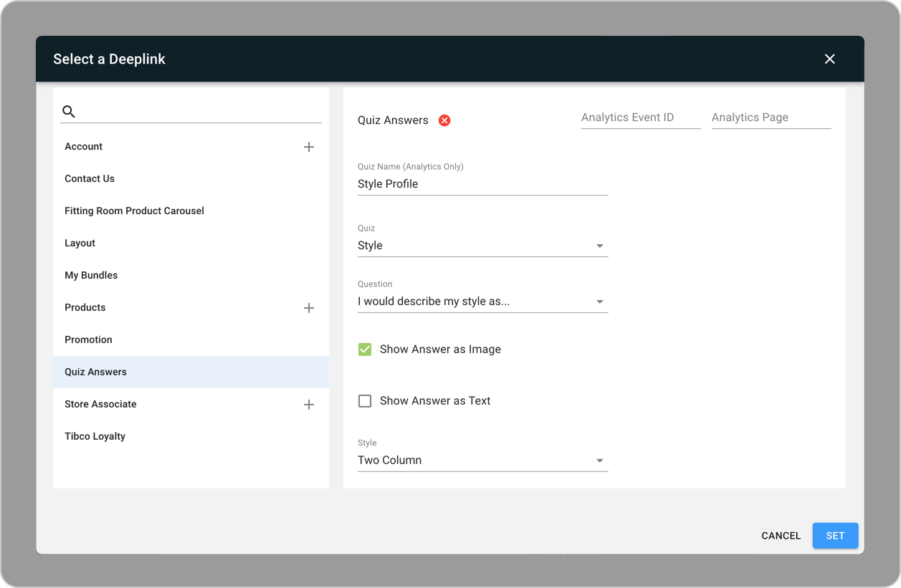901x588 pixels.
Task: Remove Quiz Answers via red X icon
Action: [x=444, y=120]
